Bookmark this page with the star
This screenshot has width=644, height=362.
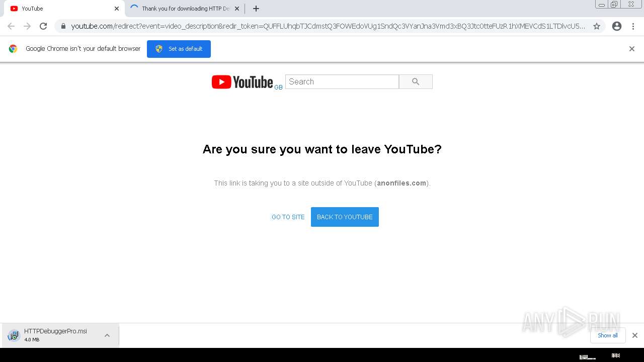[x=597, y=26]
